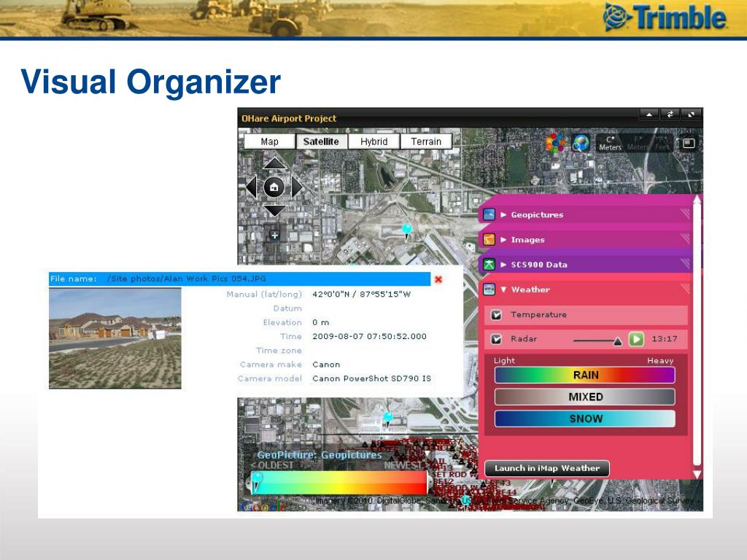Viewport: 747px width, 560px height.
Task: Switch to Terrain map view
Action: coord(425,141)
